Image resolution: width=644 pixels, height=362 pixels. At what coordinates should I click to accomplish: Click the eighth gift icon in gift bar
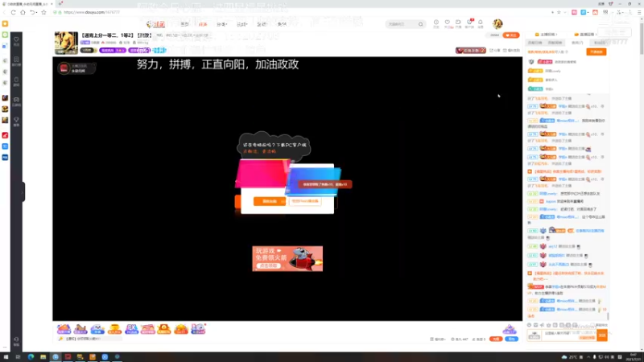coord(180,329)
